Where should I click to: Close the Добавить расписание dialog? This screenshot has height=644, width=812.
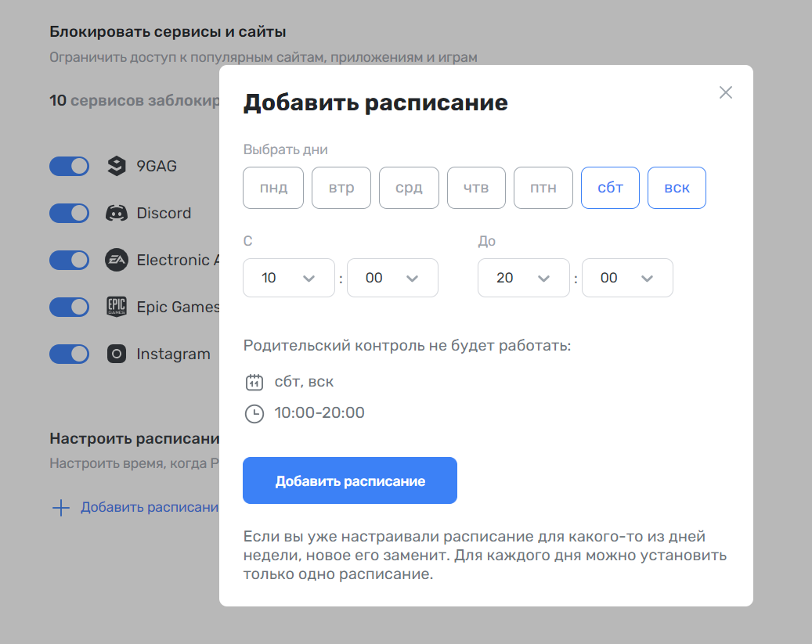pyautogui.click(x=726, y=92)
